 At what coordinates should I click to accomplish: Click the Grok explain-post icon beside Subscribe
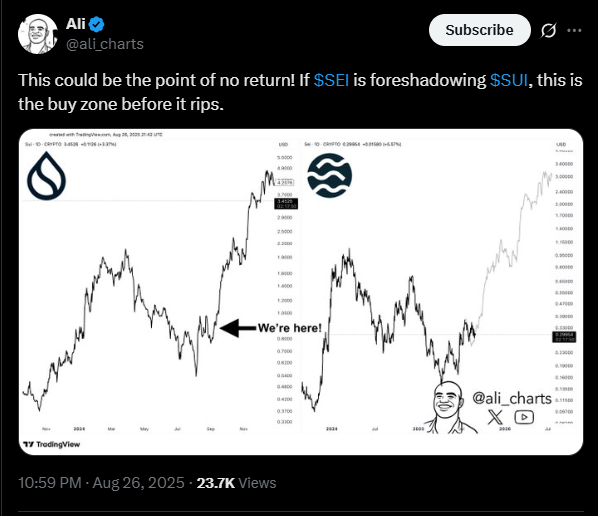(548, 31)
